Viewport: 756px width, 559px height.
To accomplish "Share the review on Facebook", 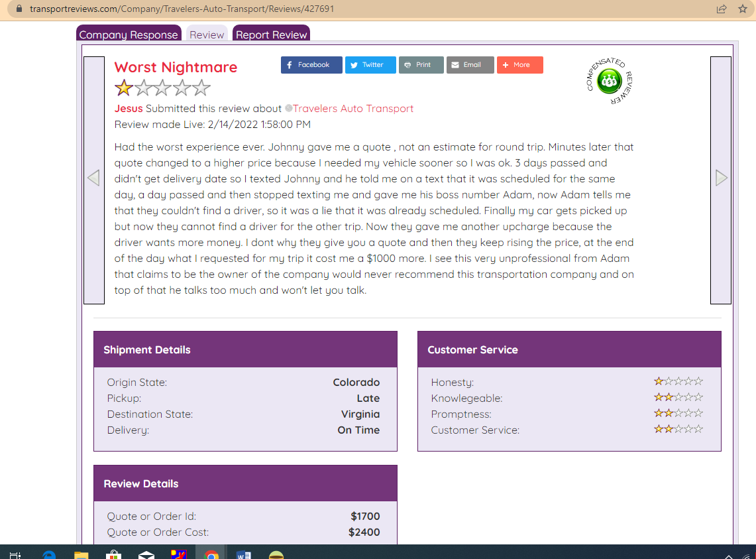I will pyautogui.click(x=311, y=65).
